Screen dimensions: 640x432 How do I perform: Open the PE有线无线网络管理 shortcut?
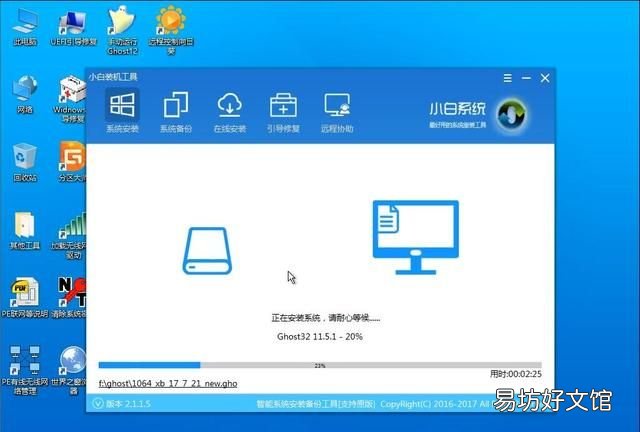(24, 371)
